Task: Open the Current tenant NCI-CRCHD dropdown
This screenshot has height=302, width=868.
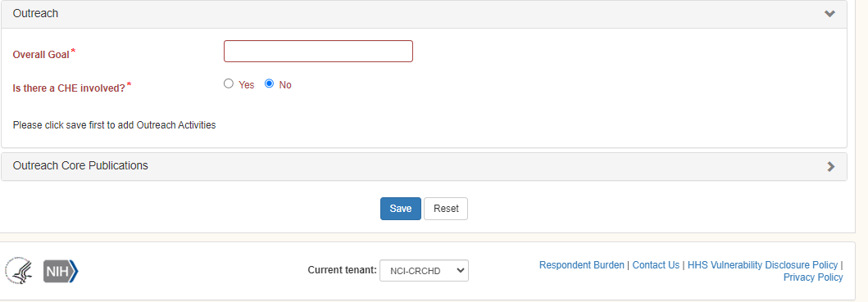Action: point(424,270)
